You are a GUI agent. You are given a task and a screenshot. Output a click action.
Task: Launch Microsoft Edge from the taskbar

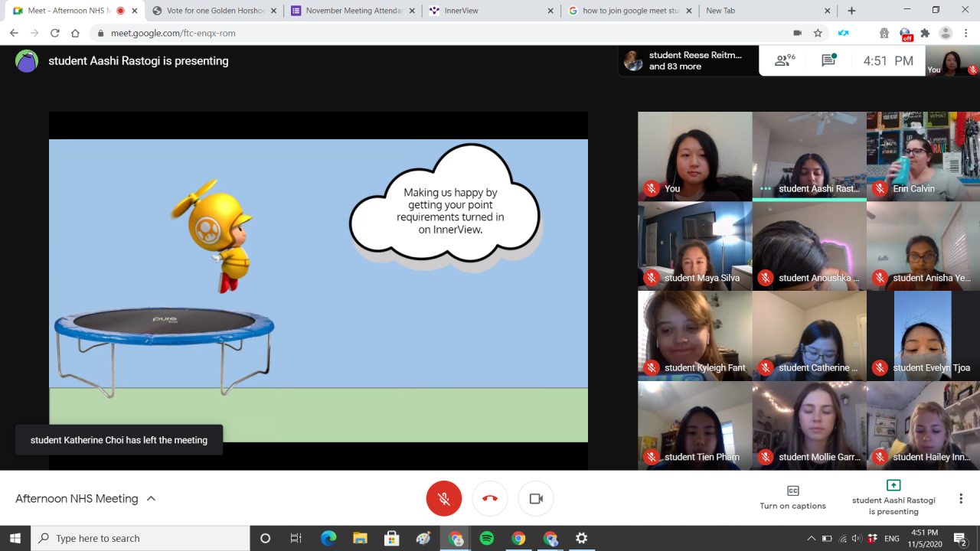pos(328,538)
